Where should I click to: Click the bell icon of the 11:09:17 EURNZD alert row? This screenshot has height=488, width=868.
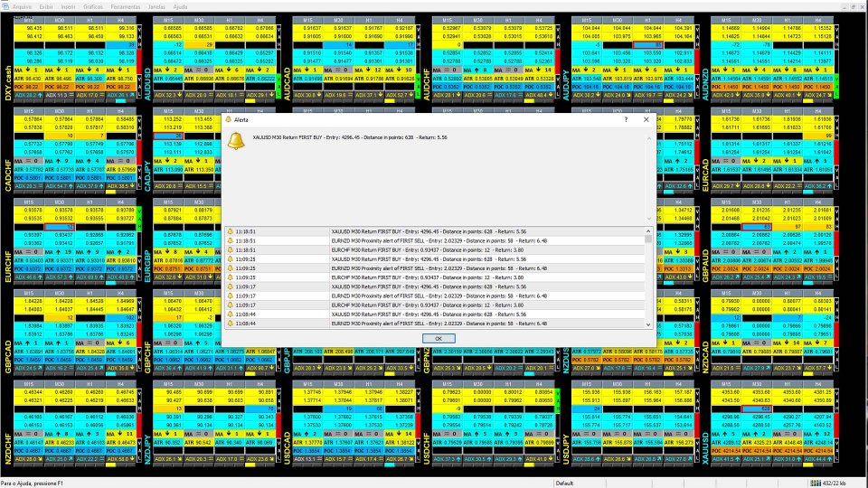click(x=231, y=296)
